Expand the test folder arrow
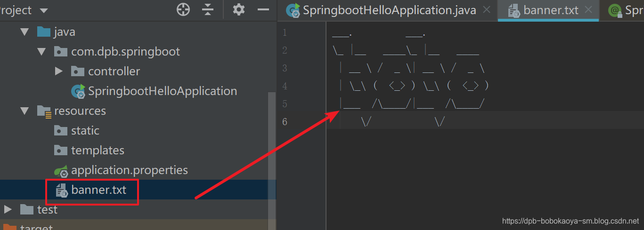644x230 pixels. 8,209
